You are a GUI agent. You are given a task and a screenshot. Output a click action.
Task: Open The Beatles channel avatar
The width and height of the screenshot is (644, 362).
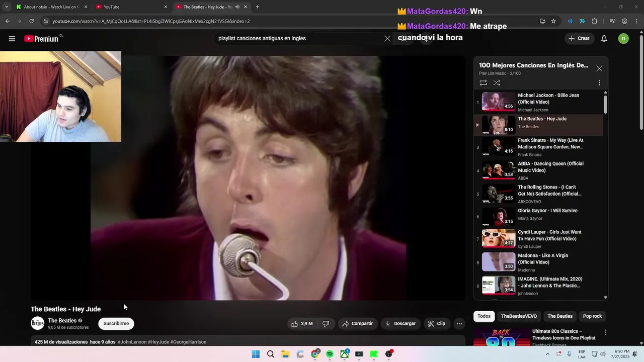tap(38, 324)
